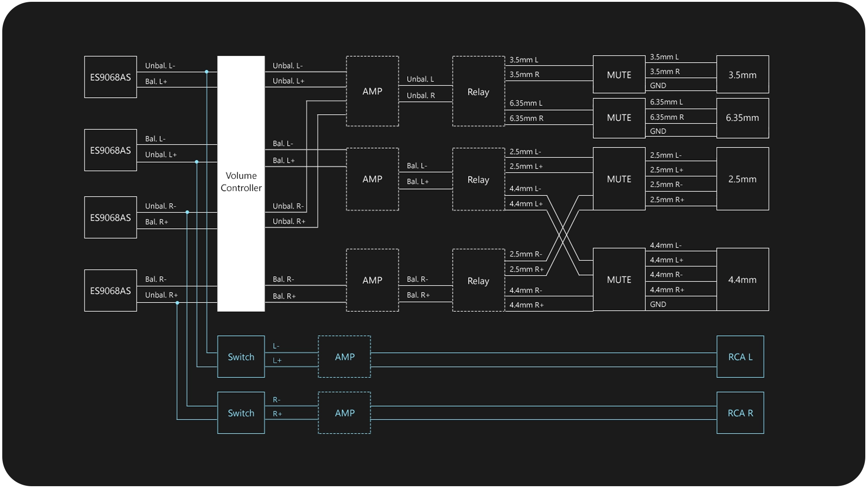Select the topmost ES9068AS DAC box

(x=110, y=77)
